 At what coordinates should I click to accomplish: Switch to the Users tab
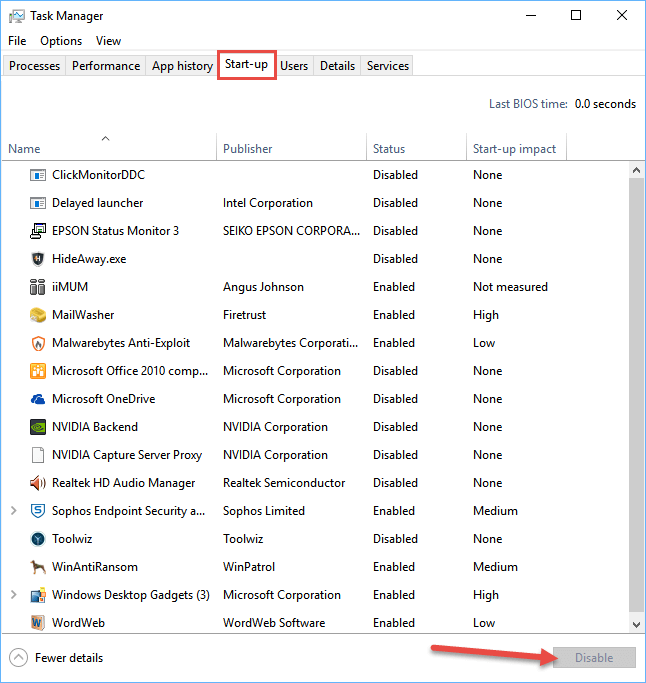294,66
